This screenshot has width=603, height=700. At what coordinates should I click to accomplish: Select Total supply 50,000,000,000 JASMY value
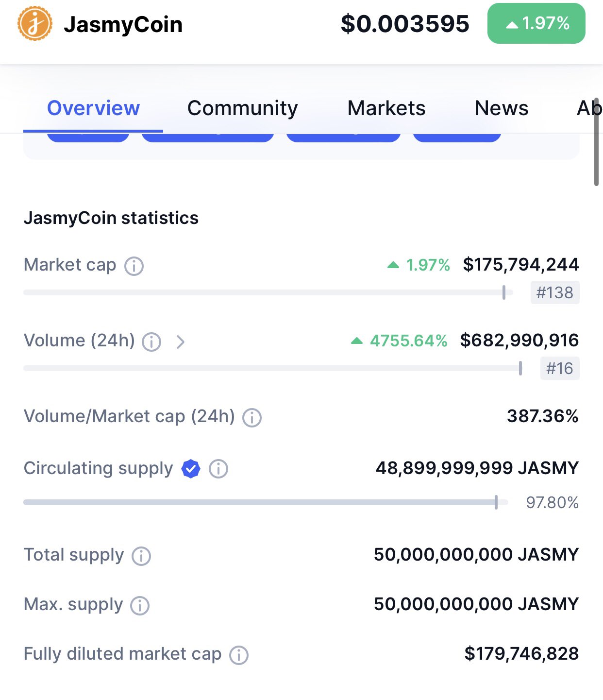(476, 554)
